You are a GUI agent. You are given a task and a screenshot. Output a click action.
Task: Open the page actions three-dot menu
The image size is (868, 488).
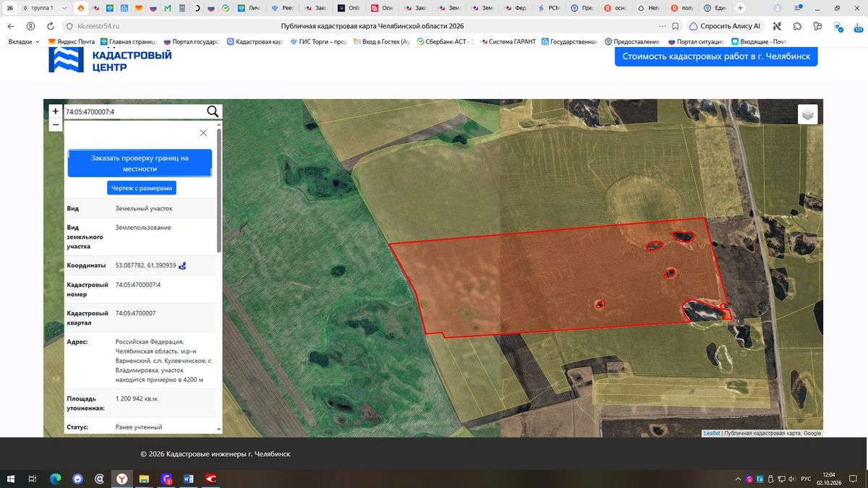tap(662, 26)
